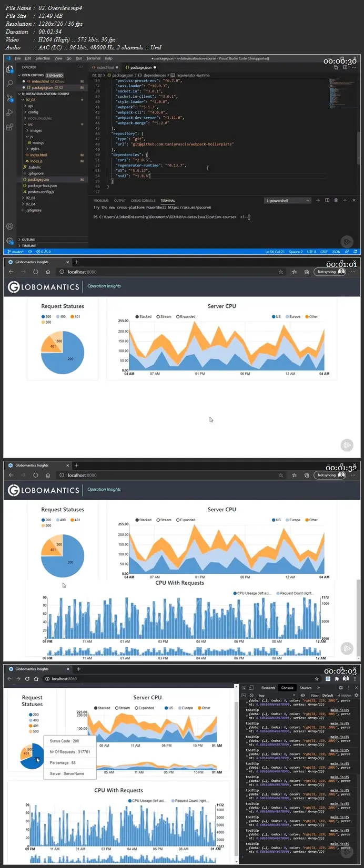Open the Selection menu in VS Code
The image size is (364, 868).
(43, 58)
